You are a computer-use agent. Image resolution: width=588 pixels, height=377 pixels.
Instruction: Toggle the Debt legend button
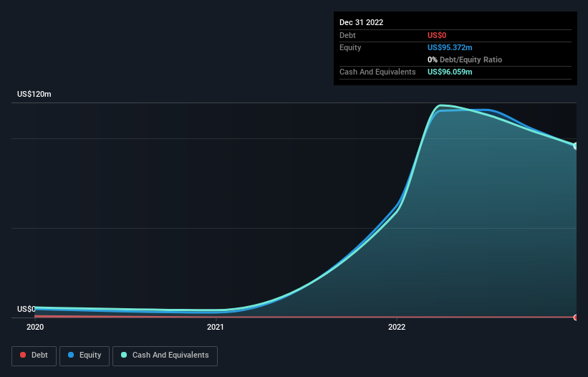coord(34,355)
